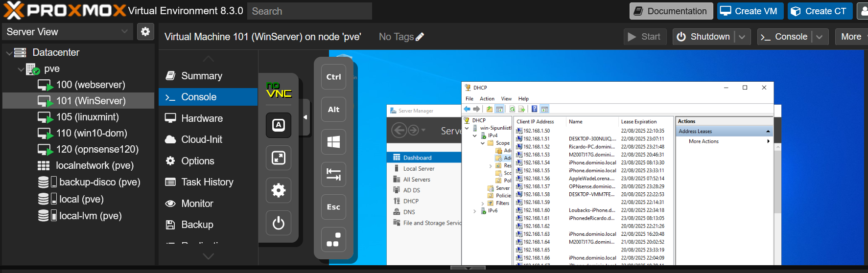The image size is (868, 273).
Task: Collapse Address Leases actions section
Action: (768, 132)
